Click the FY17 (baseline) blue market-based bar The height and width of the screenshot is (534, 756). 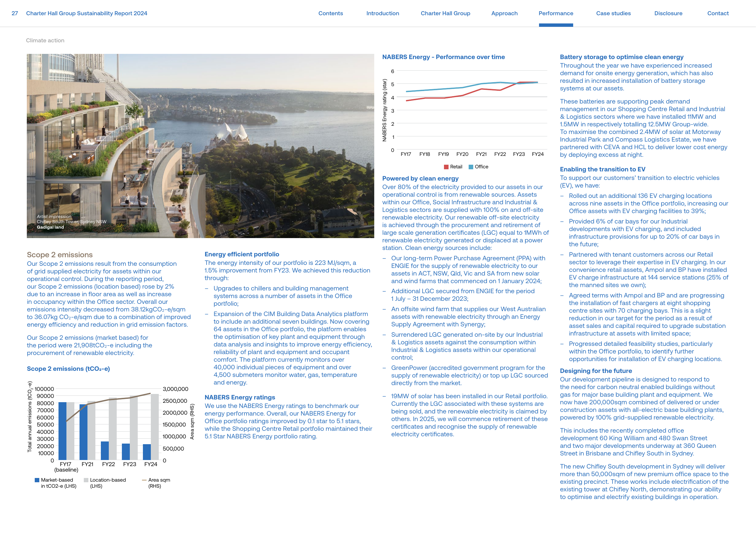62,431
